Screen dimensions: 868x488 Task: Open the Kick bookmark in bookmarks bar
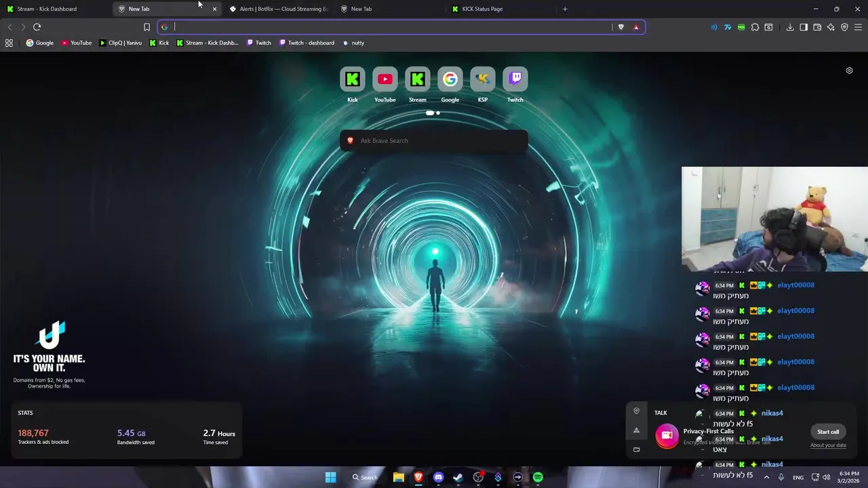pyautogui.click(x=159, y=43)
